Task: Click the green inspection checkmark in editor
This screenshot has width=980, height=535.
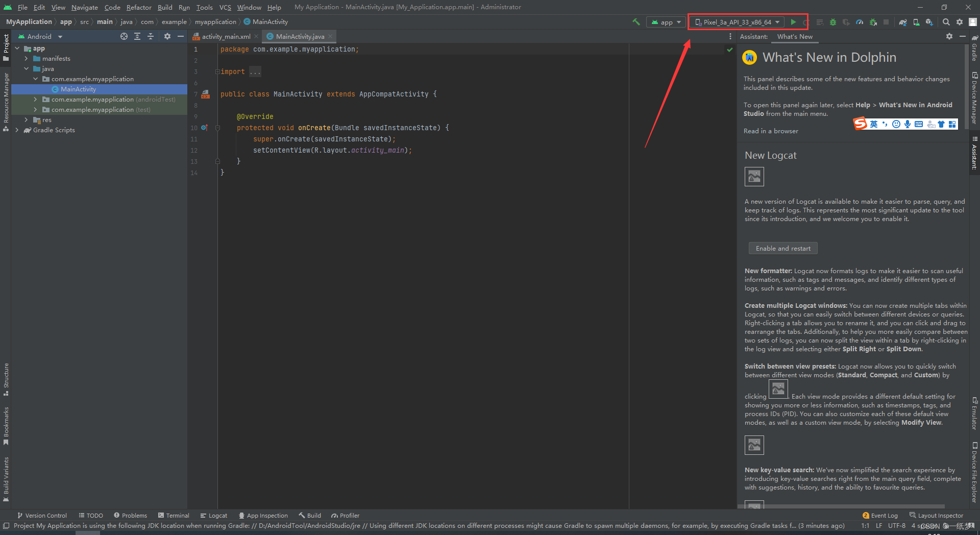Action: [x=730, y=50]
